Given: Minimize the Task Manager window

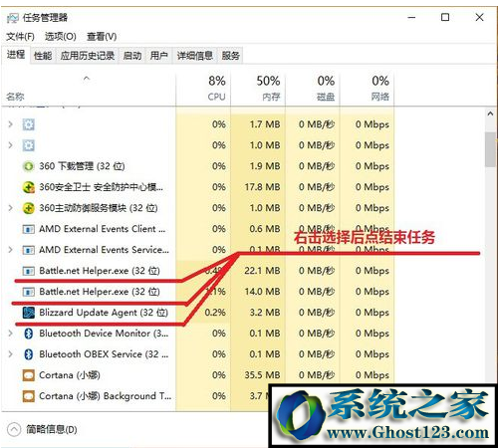Looking at the screenshot, I should [x=411, y=17].
